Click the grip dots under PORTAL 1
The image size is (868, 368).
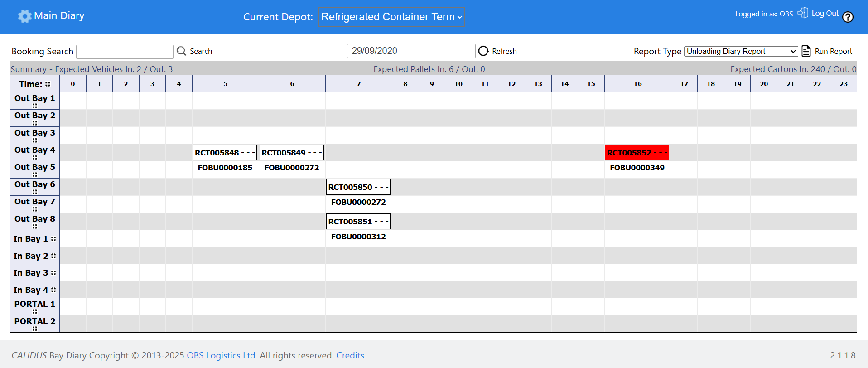(35, 311)
